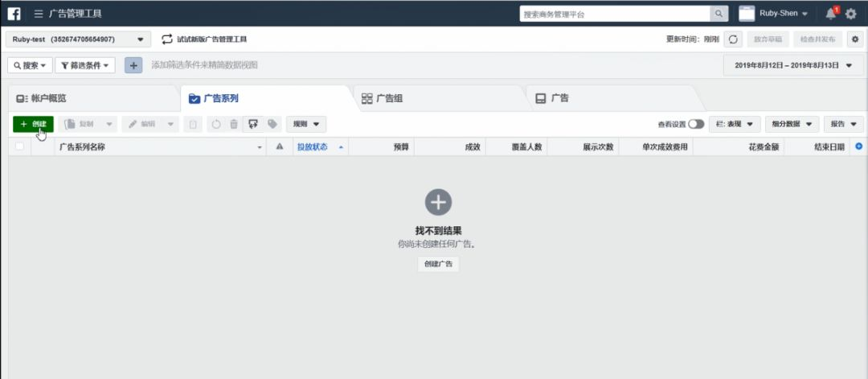
Task: Click the Facebook logo icon
Action: coord(14,14)
